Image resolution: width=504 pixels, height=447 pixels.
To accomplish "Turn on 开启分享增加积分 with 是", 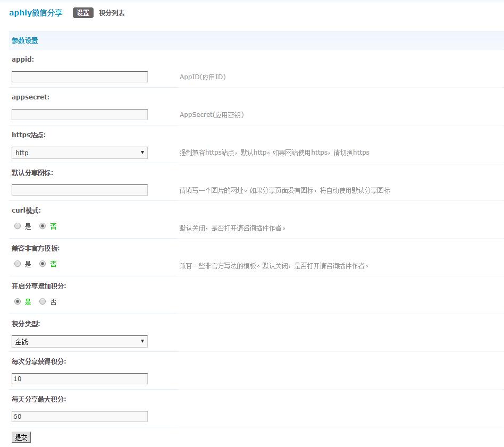I will [x=18, y=302].
